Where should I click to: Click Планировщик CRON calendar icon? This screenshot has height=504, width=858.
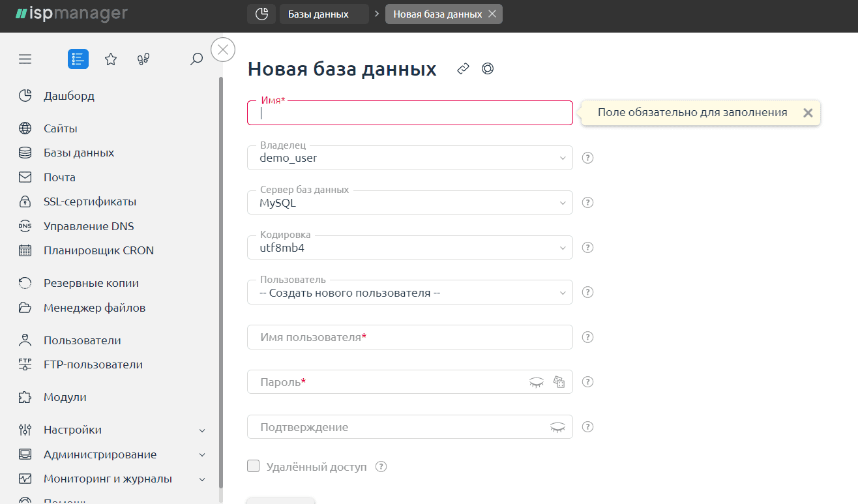tap(25, 250)
